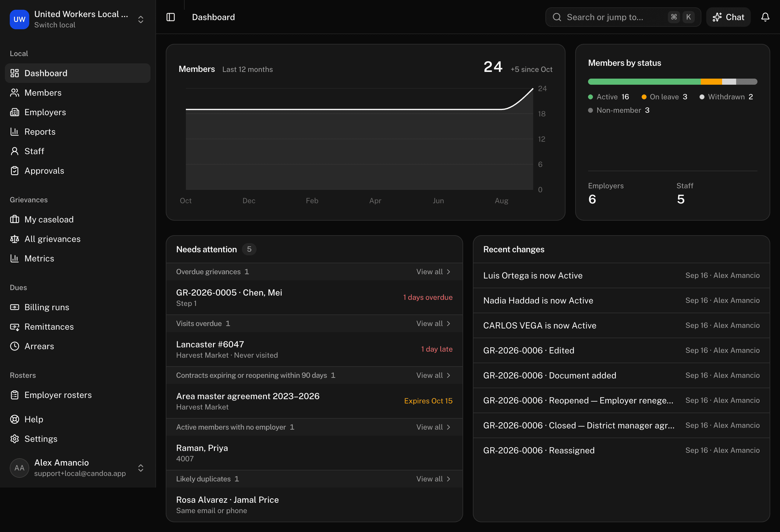Open Lancaster #6047 visit row
Viewport: 780px width, 532px height.
tap(314, 349)
